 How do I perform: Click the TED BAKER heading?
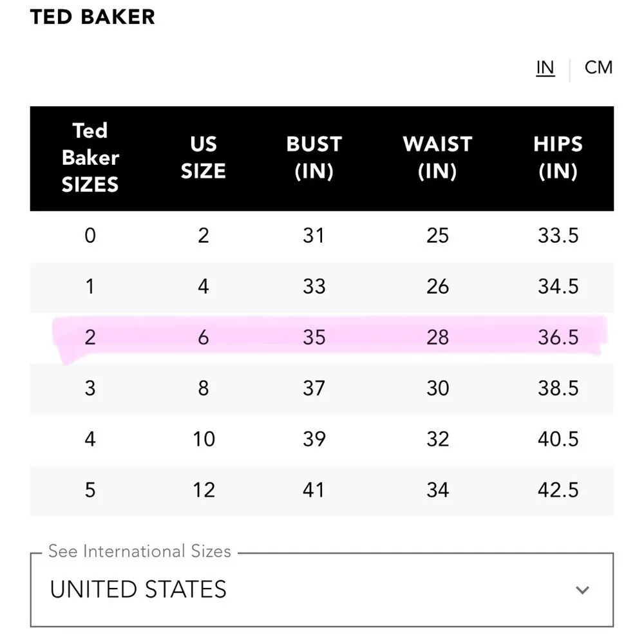93,17
